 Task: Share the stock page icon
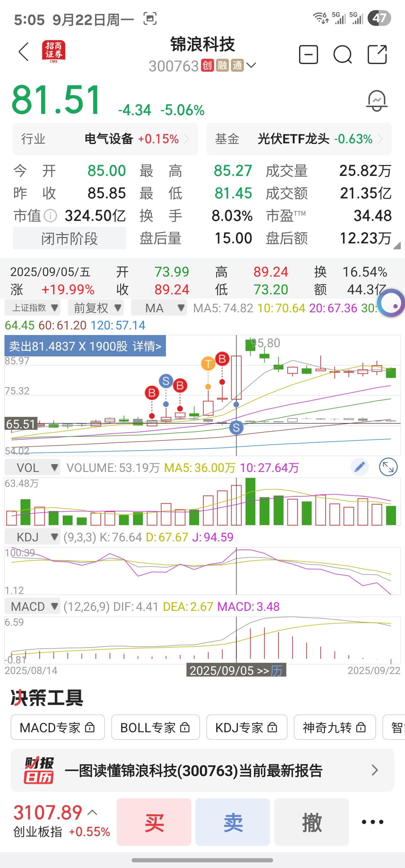377,54
